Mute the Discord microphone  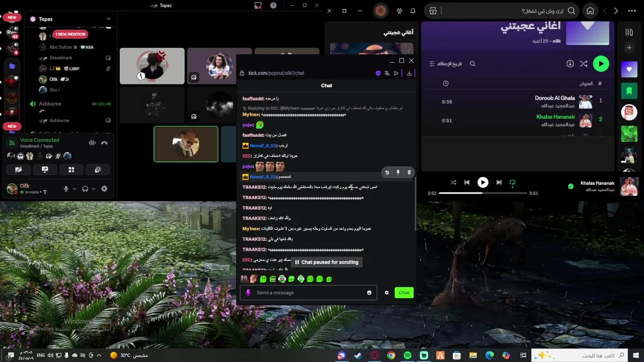tap(66, 189)
